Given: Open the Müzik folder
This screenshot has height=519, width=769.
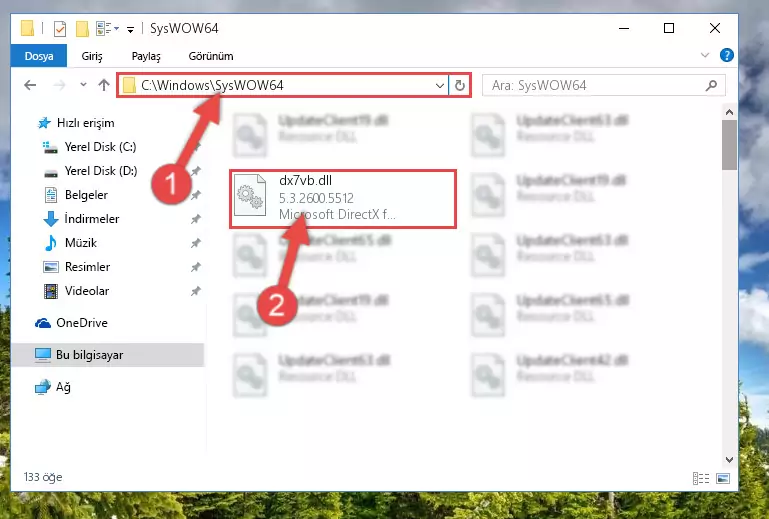Looking at the screenshot, I should click(x=81, y=243).
